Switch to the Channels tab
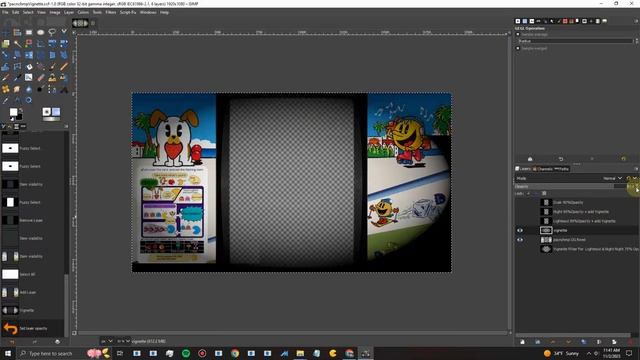The width and height of the screenshot is (640, 360). coord(542,169)
